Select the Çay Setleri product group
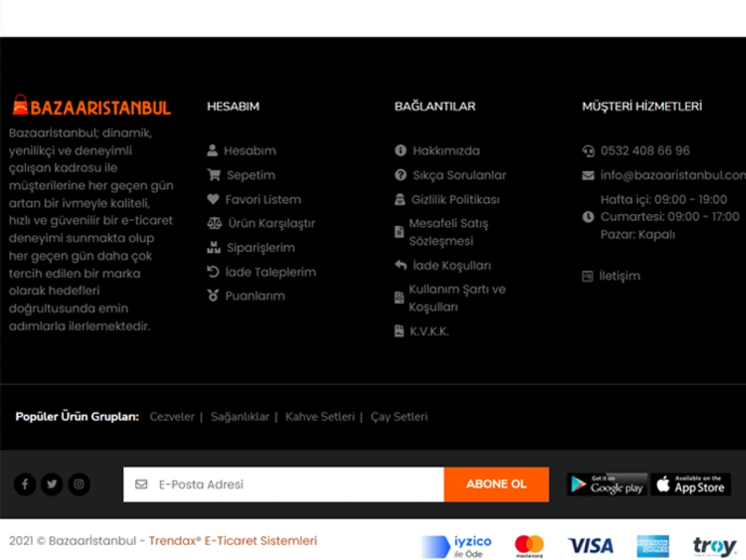This screenshot has width=746, height=560. pyautogui.click(x=399, y=416)
